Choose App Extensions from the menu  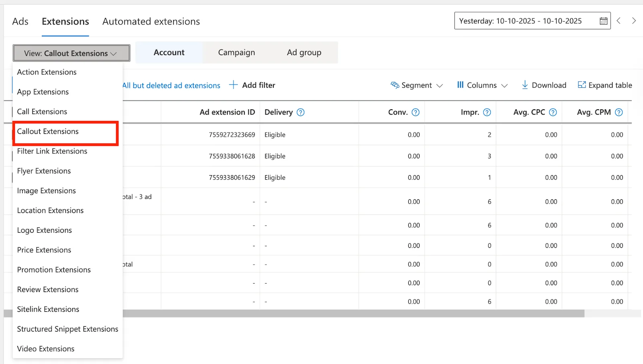click(68, 92)
